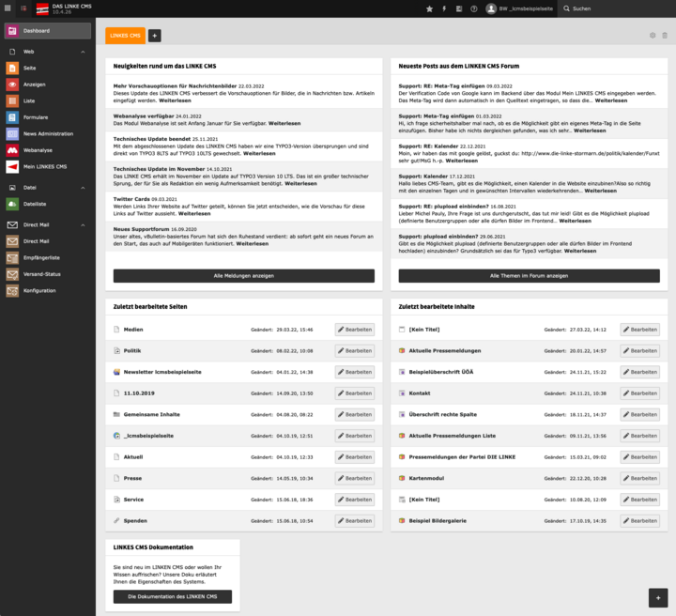The width and height of the screenshot is (676, 616).
Task: Open the Liste module icon
Action: tap(12, 100)
